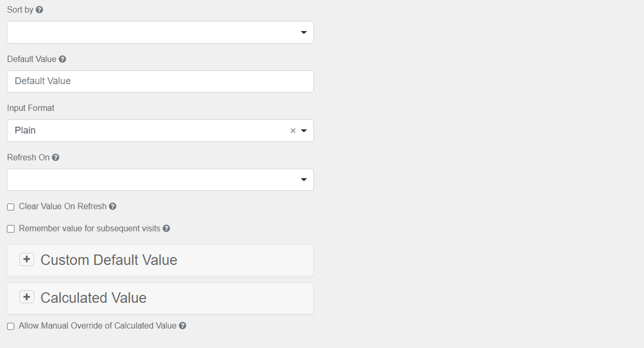Click the help icon next to Sort by

pyautogui.click(x=39, y=9)
